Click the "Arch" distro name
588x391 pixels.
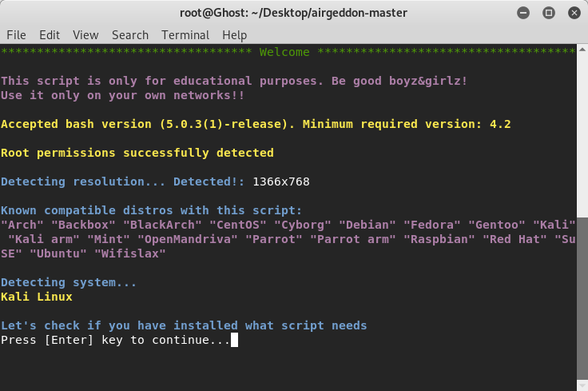[x=22, y=225]
